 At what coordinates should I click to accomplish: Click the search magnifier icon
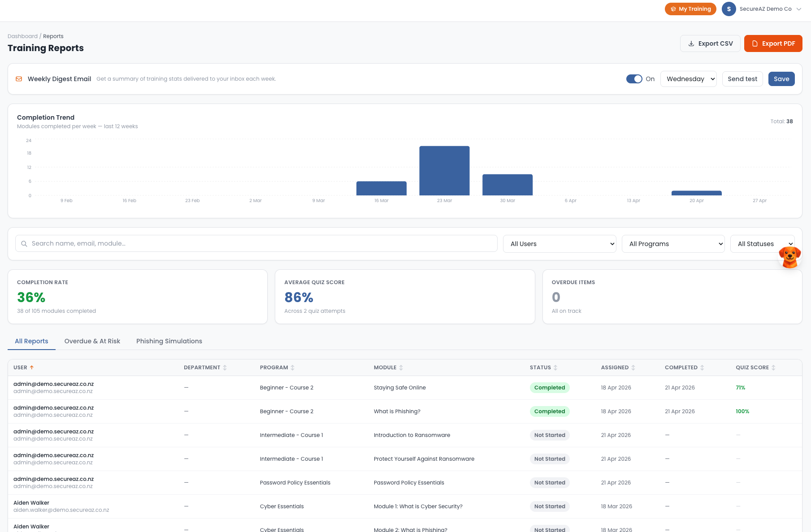(24, 244)
